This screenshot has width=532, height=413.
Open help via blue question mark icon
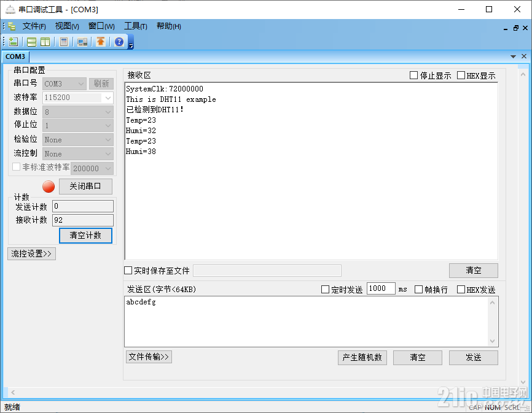click(119, 42)
